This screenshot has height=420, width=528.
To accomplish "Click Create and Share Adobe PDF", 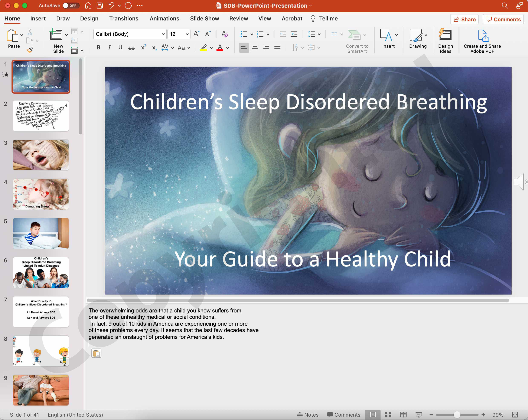I will pos(482,41).
